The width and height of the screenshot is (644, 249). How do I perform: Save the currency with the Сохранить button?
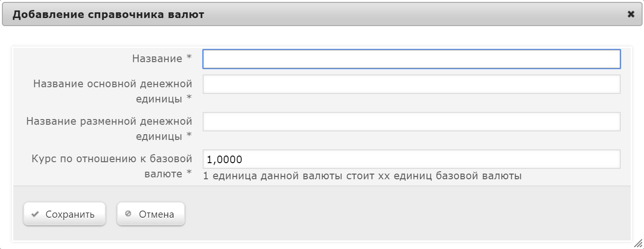point(64,214)
